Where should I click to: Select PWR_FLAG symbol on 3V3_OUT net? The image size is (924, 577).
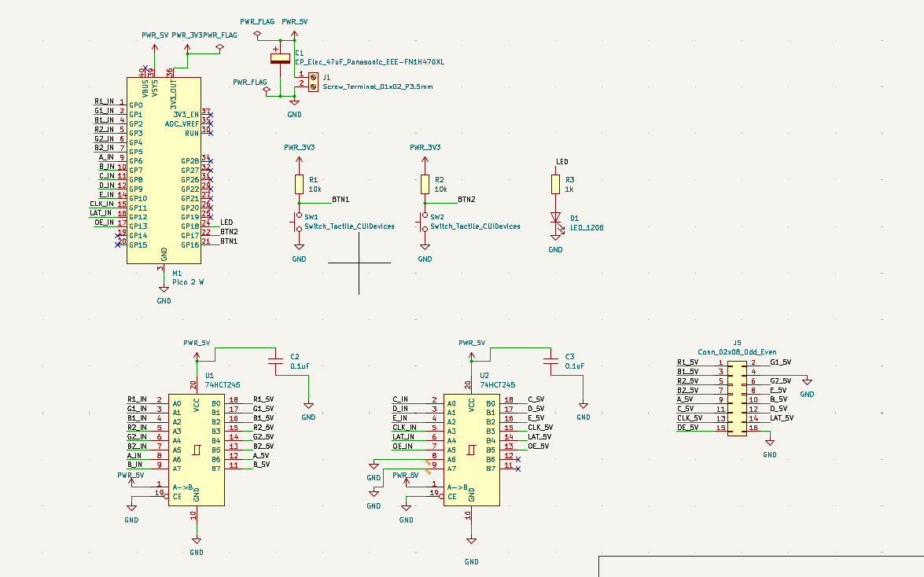(220, 46)
